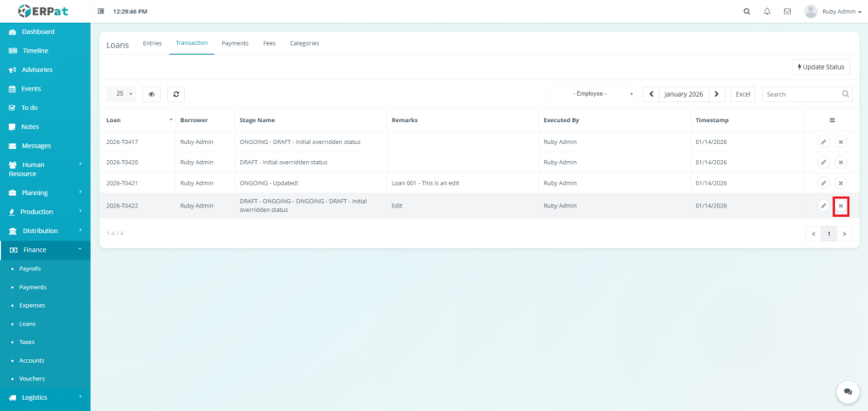Toggle column visibility with eye icon
Image resolution: width=868 pixels, height=411 pixels.
click(x=152, y=94)
